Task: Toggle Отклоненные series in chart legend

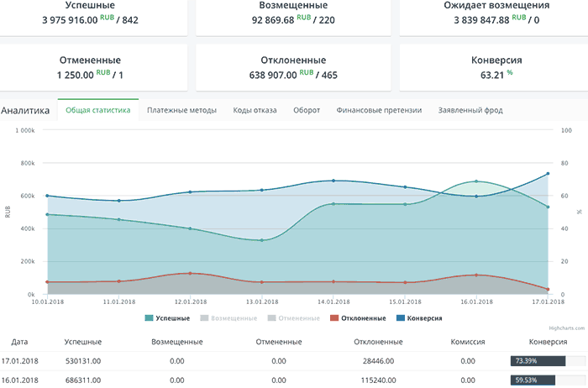Action: click(358, 318)
